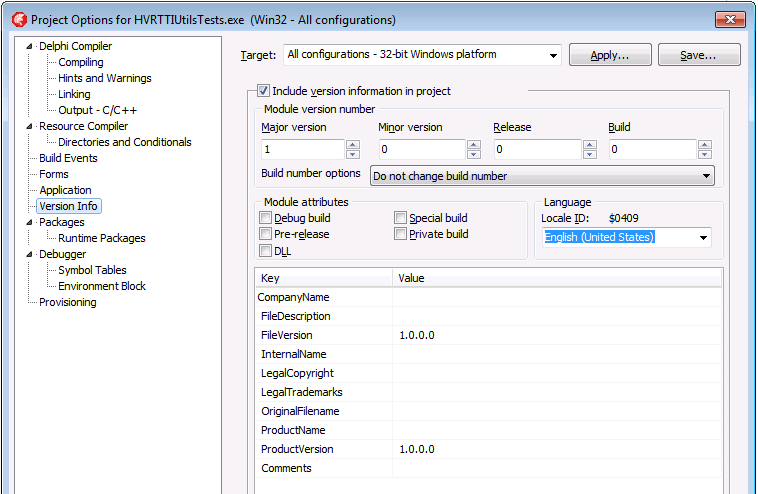Click the CompanyName value cell

556,297
